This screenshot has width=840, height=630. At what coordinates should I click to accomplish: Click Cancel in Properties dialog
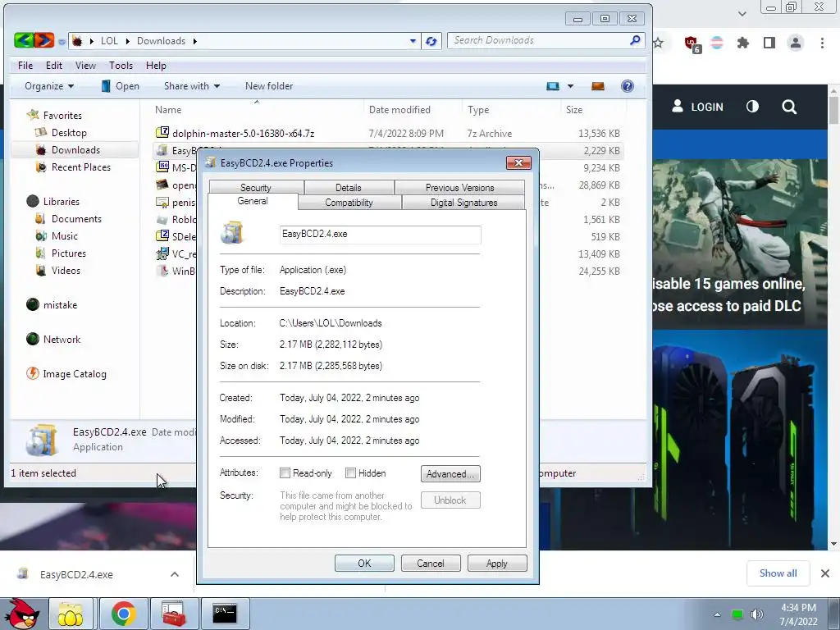pyautogui.click(x=430, y=563)
